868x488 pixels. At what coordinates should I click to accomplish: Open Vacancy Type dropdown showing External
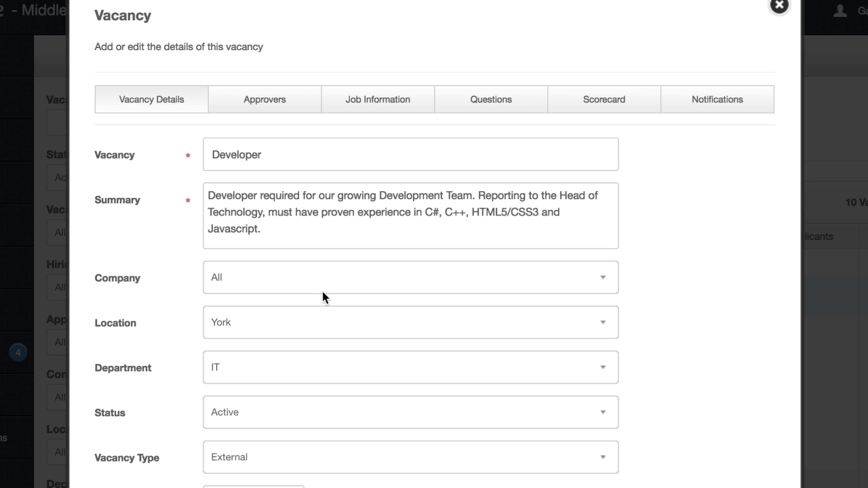point(411,457)
